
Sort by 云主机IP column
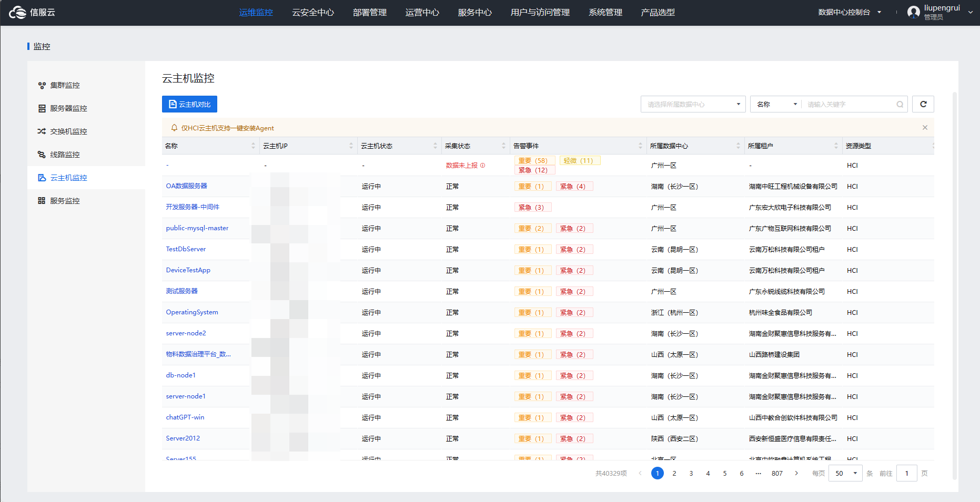[351, 146]
